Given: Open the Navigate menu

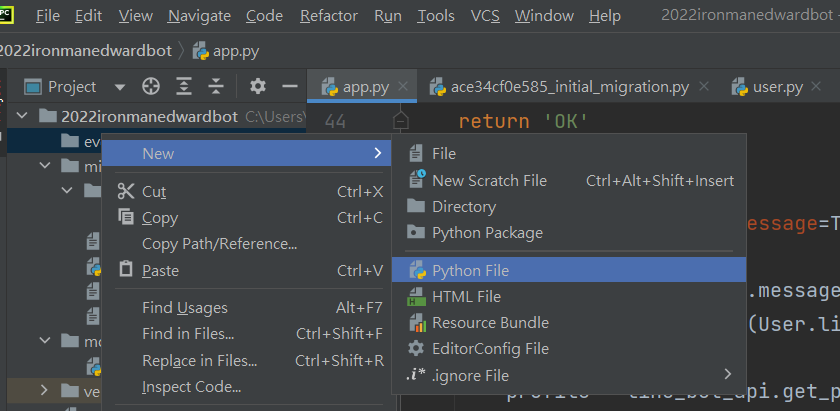Looking at the screenshot, I should tap(199, 16).
